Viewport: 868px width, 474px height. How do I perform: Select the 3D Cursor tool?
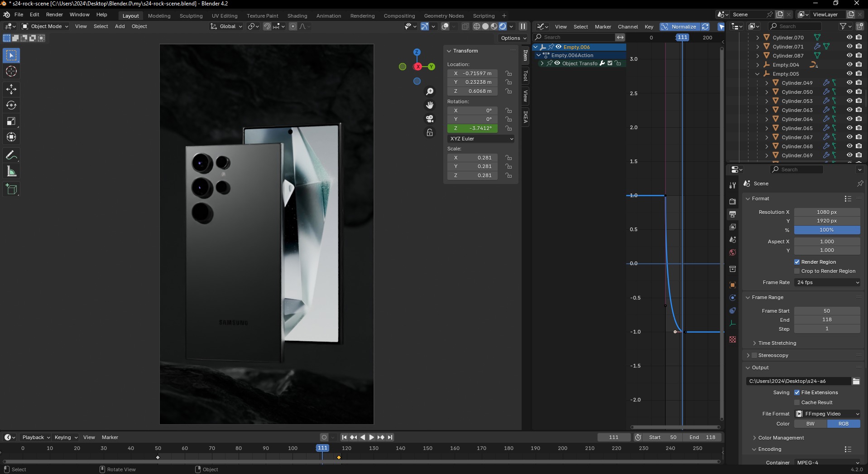11,71
